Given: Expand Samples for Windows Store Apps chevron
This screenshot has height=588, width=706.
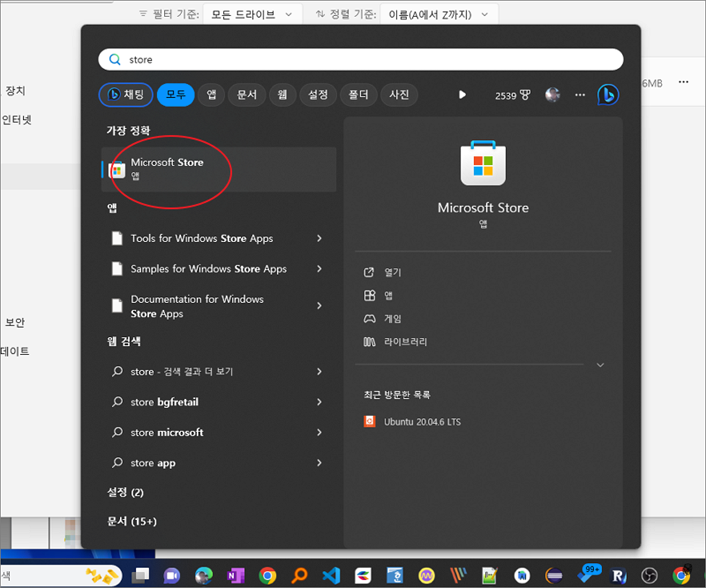Looking at the screenshot, I should (x=319, y=269).
